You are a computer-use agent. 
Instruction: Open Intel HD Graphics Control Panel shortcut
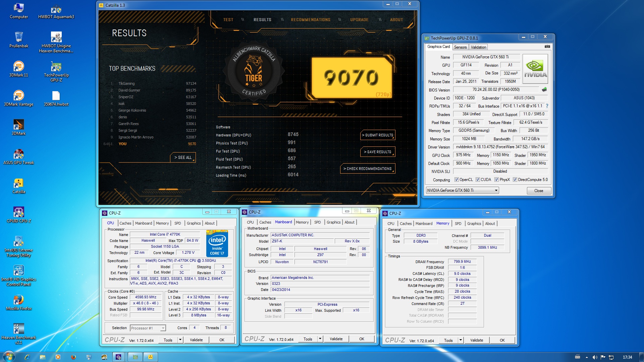(19, 276)
